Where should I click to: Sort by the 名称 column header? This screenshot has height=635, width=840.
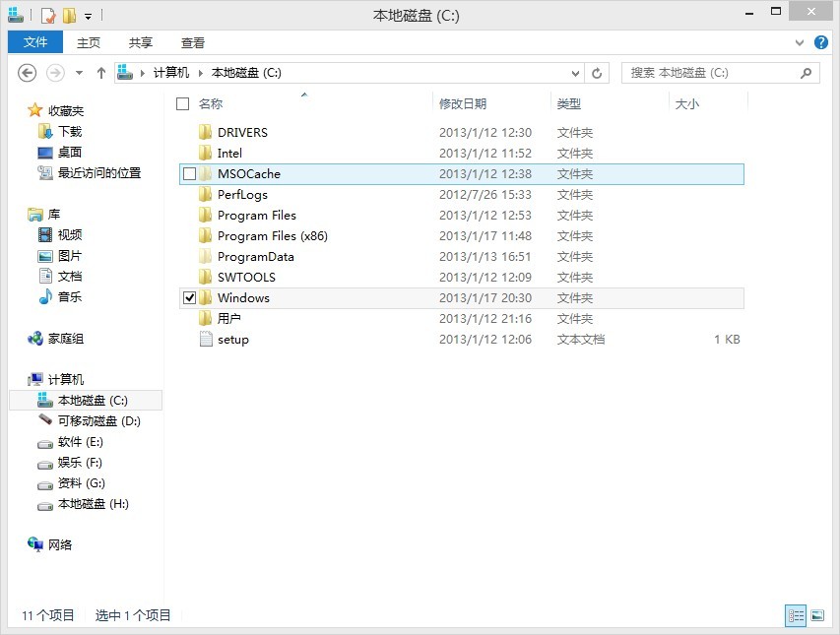[x=211, y=104]
